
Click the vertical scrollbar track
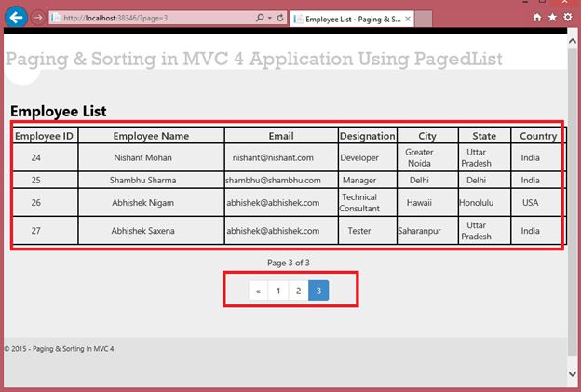tap(573, 208)
